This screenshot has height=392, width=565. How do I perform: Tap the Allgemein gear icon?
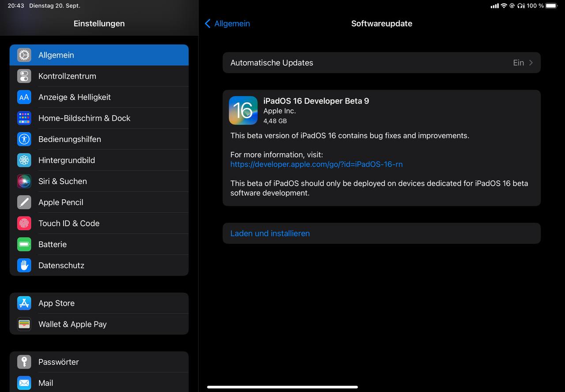pyautogui.click(x=24, y=55)
